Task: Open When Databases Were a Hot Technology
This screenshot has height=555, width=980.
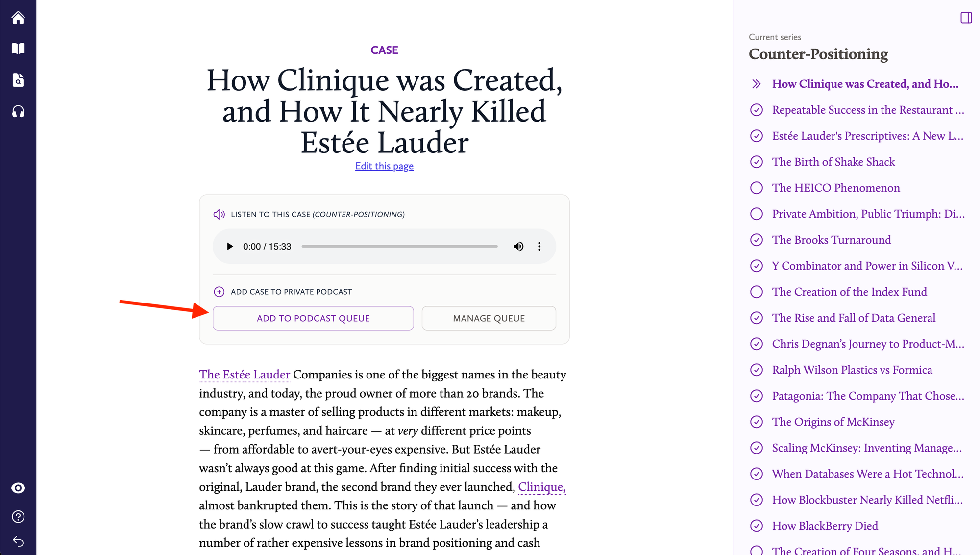Action: pos(868,474)
